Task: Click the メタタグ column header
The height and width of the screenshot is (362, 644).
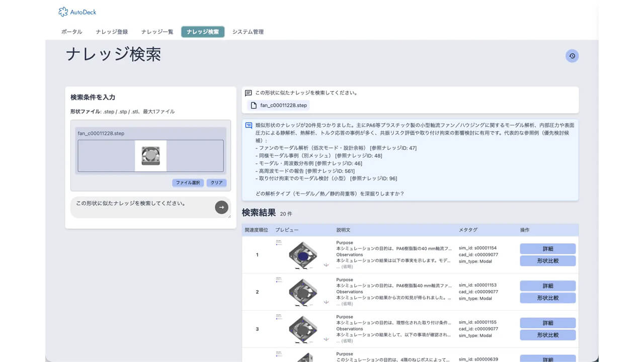Action: click(x=468, y=230)
